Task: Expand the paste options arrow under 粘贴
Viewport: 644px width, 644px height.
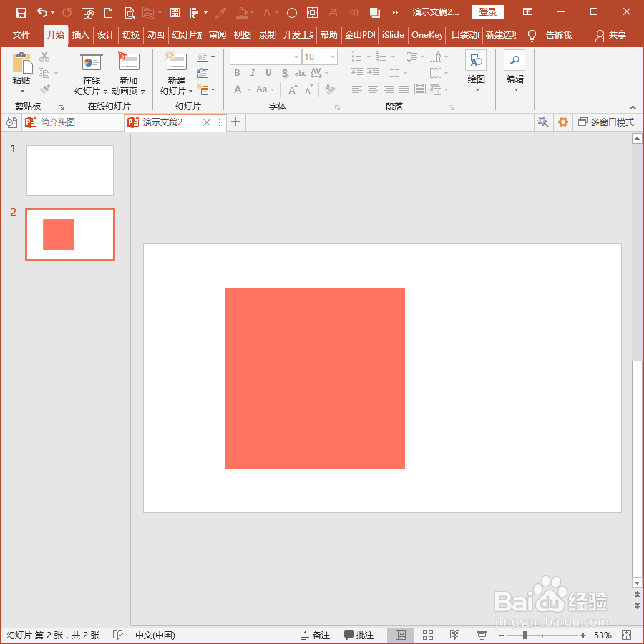Action: [x=22, y=91]
